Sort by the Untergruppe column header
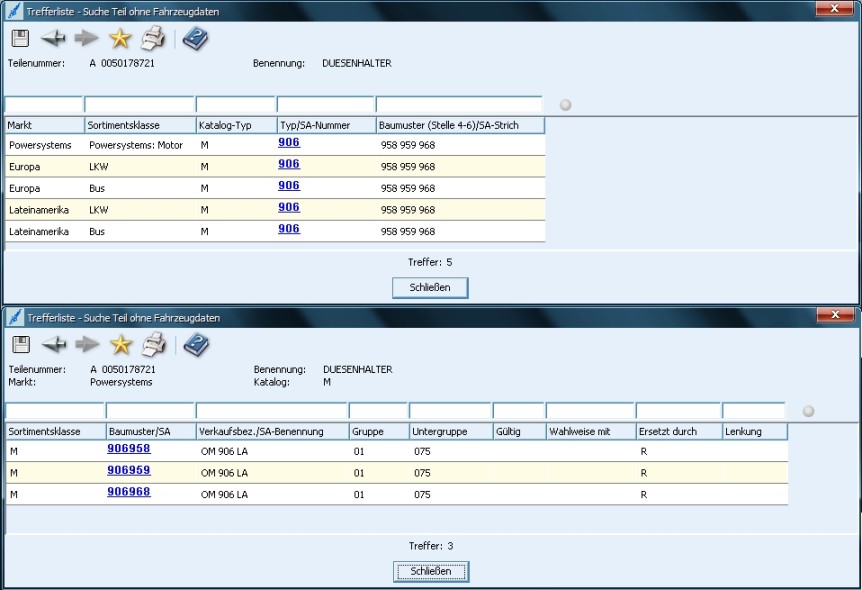This screenshot has height=590, width=862. tap(449, 431)
